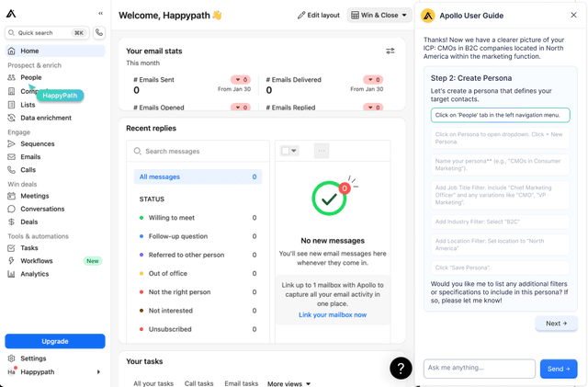Open Home in the sidebar
Screen dimensions: 588x387
[55, 51]
